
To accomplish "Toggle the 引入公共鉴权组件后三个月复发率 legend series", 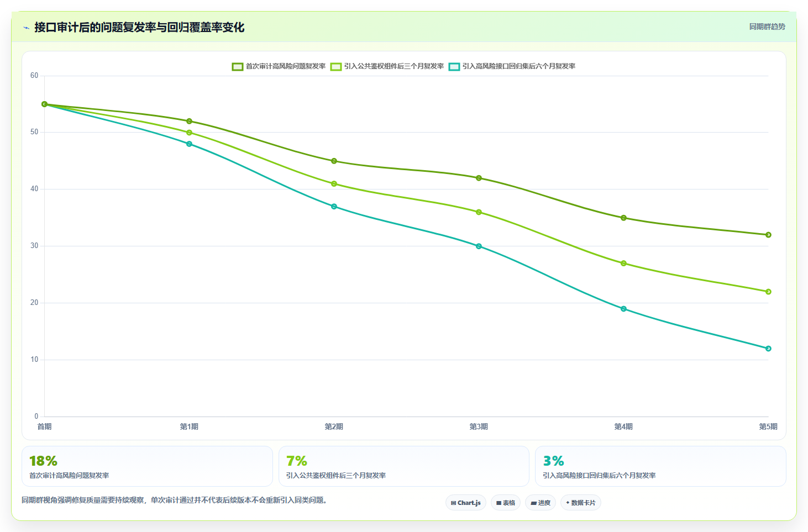I will click(387, 66).
